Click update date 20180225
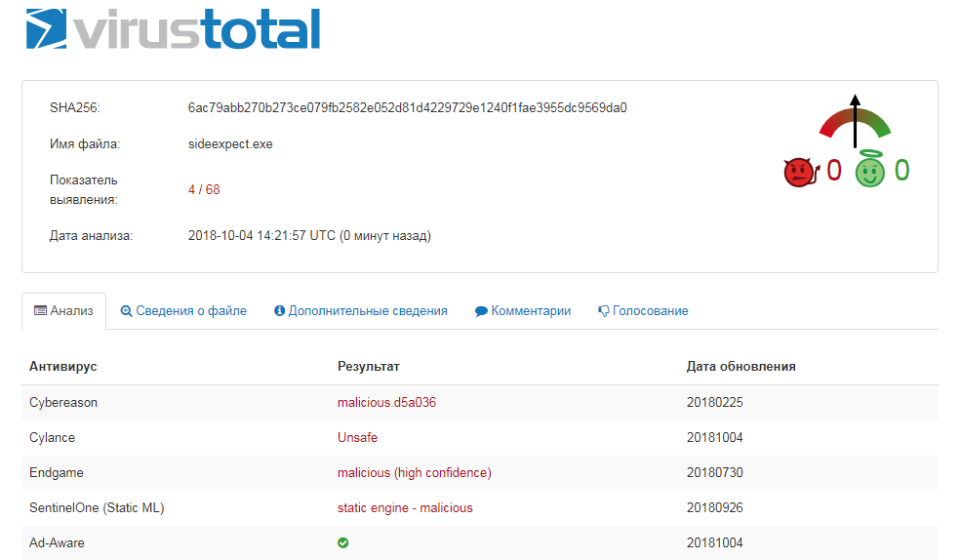Viewport: 961px width, 560px height. pos(714,403)
